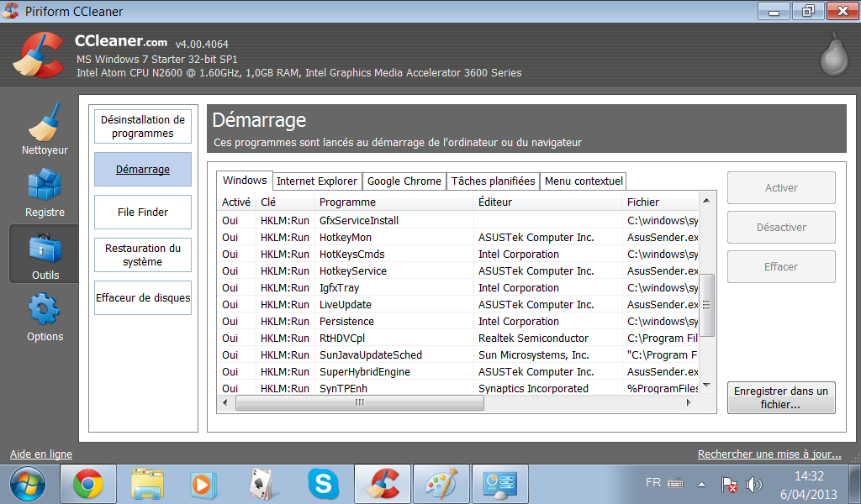Open the Tâches planifiées tab
Image resolution: width=861 pixels, height=504 pixels.
click(x=493, y=181)
